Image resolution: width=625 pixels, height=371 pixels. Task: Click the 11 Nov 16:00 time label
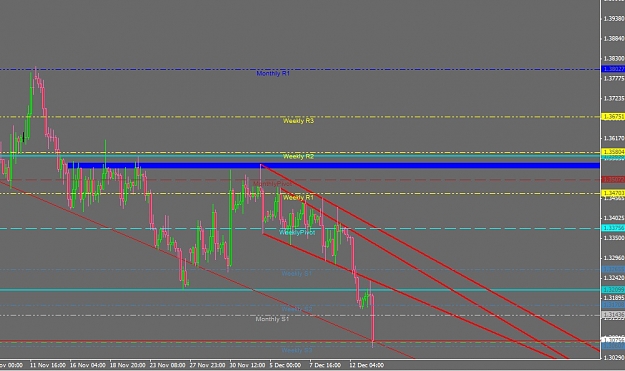click(48, 365)
